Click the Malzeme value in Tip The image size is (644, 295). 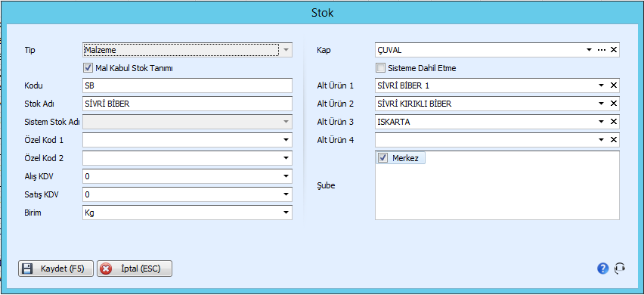tap(101, 50)
